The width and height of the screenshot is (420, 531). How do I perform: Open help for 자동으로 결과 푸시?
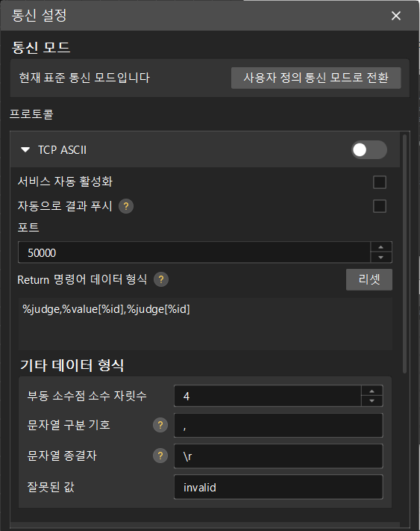pos(126,206)
